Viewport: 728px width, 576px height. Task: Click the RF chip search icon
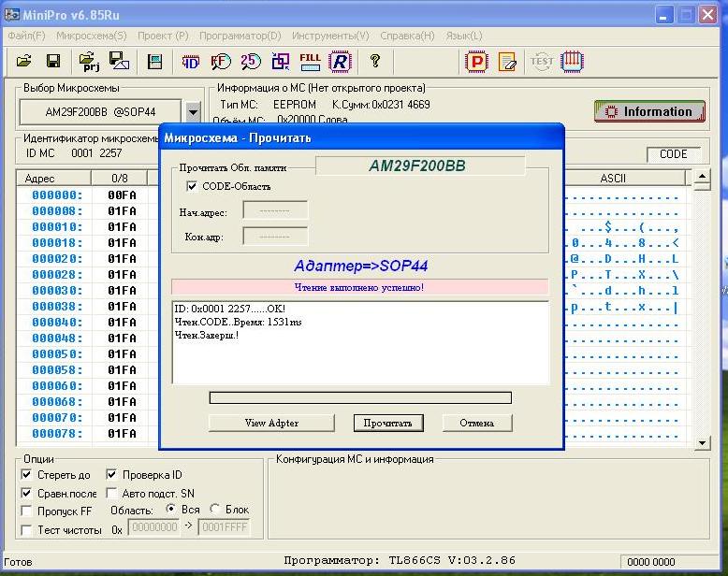[x=221, y=61]
